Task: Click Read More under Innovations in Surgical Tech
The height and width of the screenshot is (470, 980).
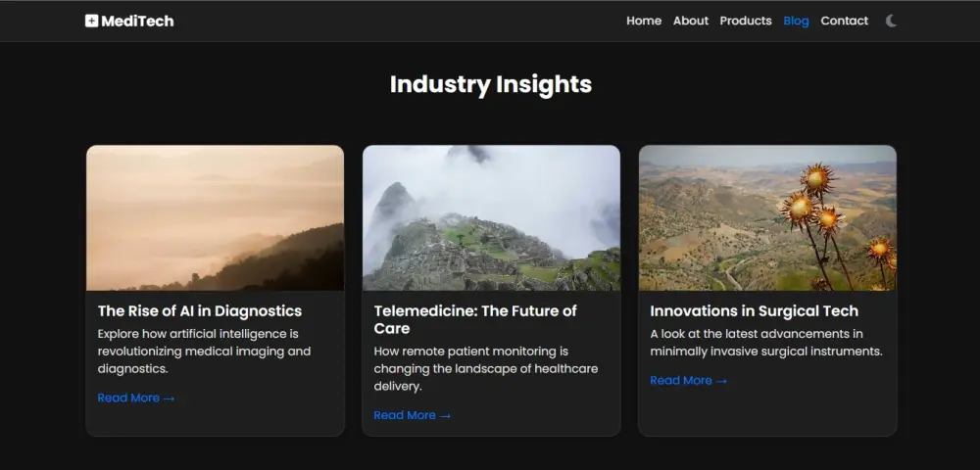Action: tap(689, 381)
